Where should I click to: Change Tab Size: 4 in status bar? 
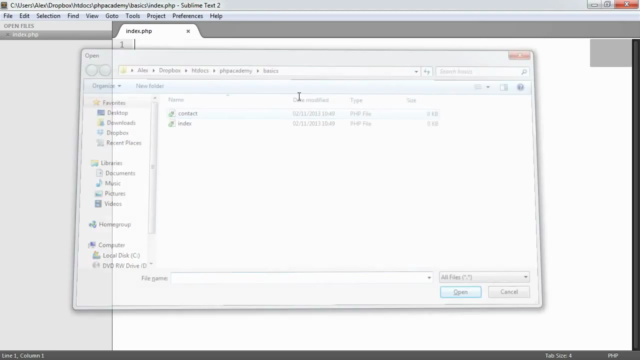pos(558,356)
